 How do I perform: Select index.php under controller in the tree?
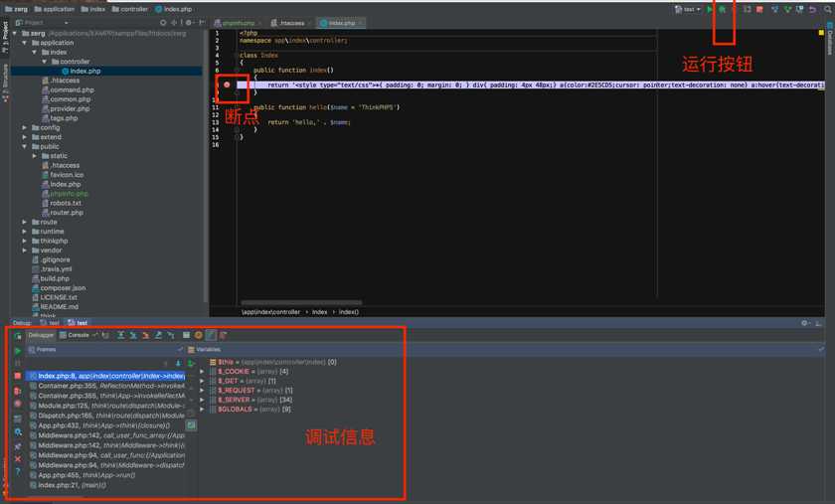click(x=84, y=72)
